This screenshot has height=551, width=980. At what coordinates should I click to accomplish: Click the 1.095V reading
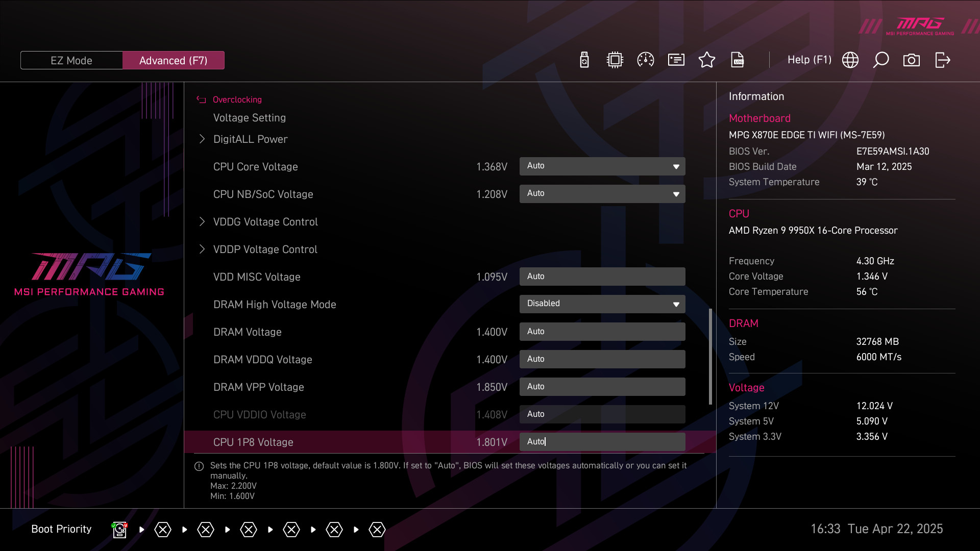point(492,277)
